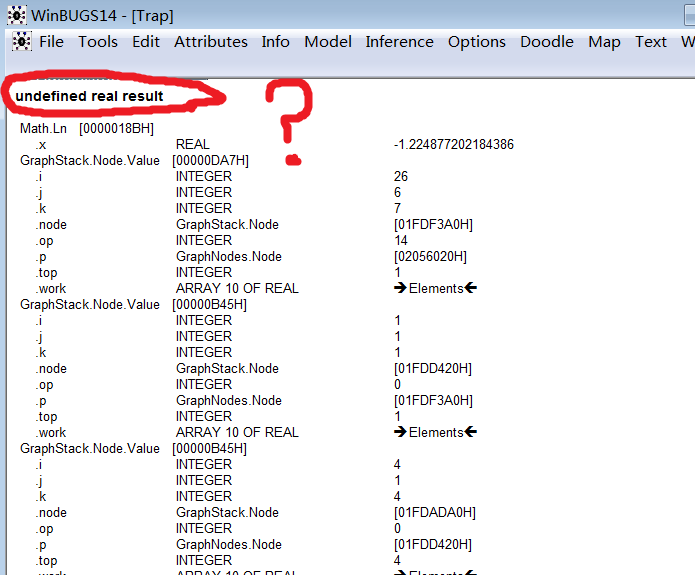The height and width of the screenshot is (575, 695).
Task: Open the Options menu
Action: pos(476,42)
